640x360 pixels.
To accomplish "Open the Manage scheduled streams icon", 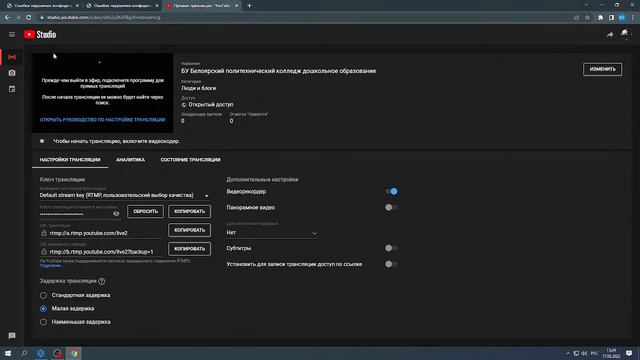I will coord(12,89).
